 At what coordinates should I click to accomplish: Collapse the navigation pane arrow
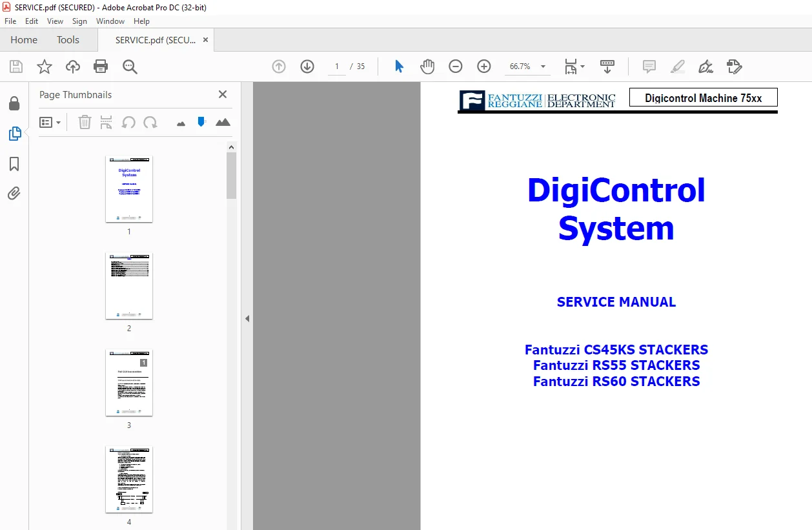pos(247,318)
